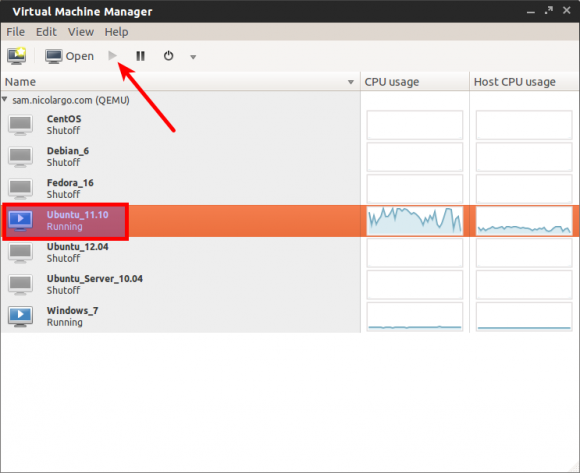Select the Ubuntu_12.04 name text
Screen dimensions: 580x473
[x=77, y=247]
